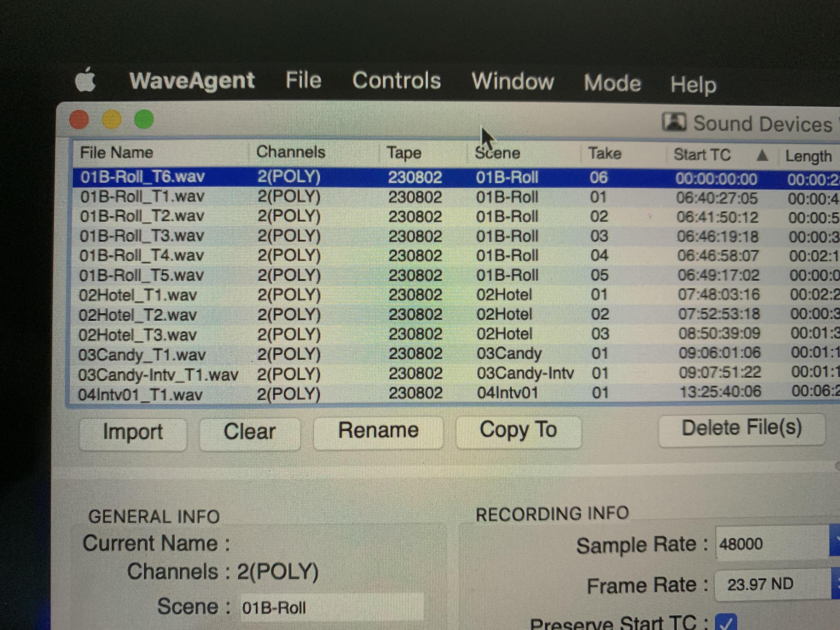This screenshot has width=840, height=630.
Task: Open the File menu
Action: (303, 80)
